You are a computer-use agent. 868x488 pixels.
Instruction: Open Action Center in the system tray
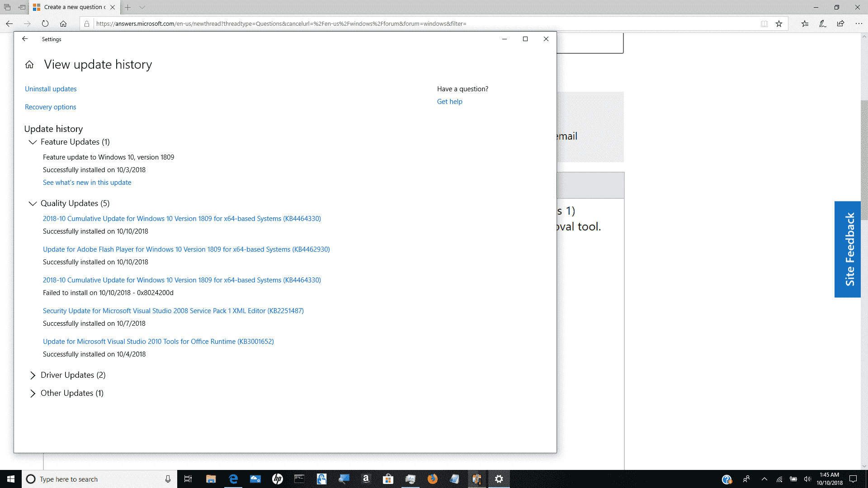tap(854, 479)
